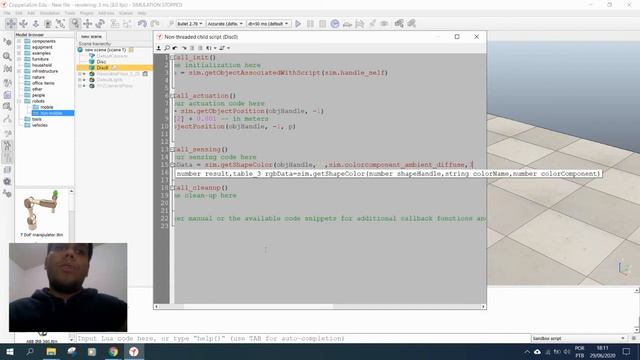Open the Sandbox script dropdown
Viewport: 640px width, 360px height.
[578, 338]
